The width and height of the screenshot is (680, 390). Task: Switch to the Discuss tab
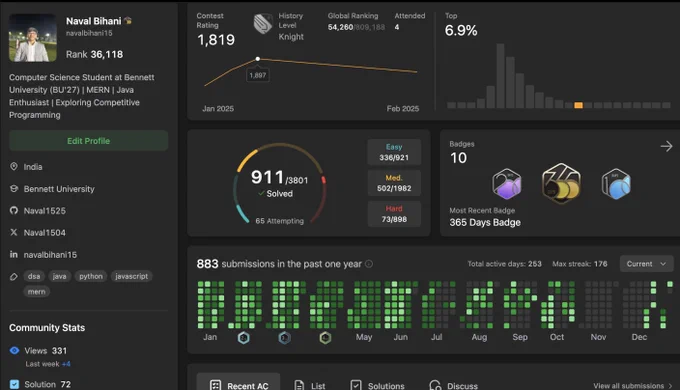click(x=453, y=385)
